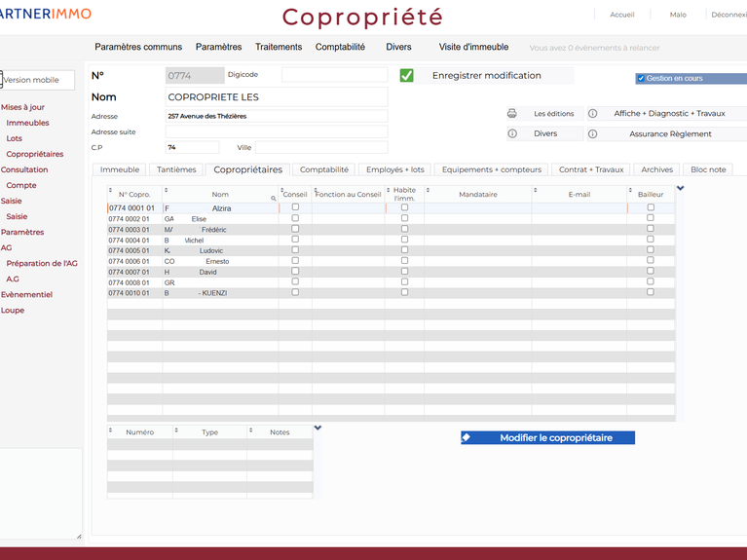Expand the chevron at owners table's right edge

[680, 188]
